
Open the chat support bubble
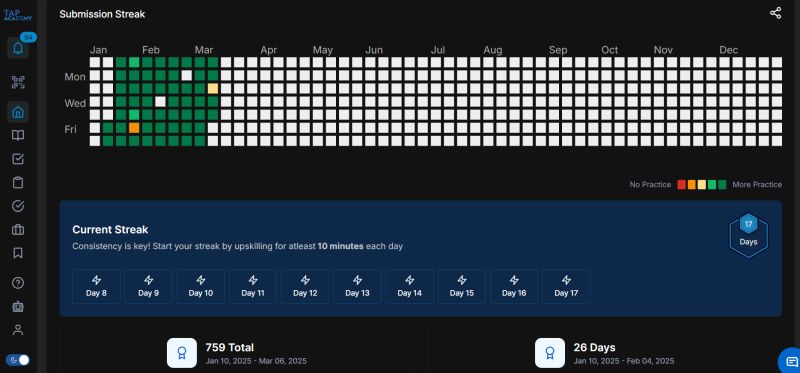tap(790, 362)
